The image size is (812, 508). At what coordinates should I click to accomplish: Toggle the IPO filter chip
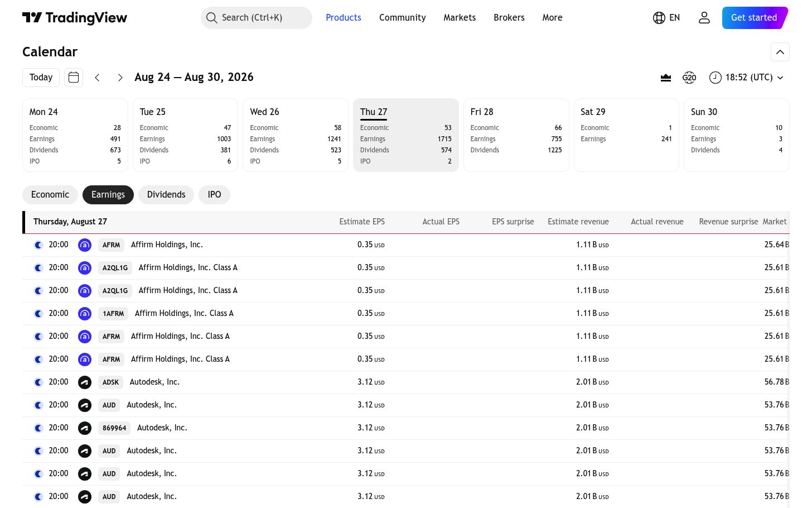pos(214,195)
